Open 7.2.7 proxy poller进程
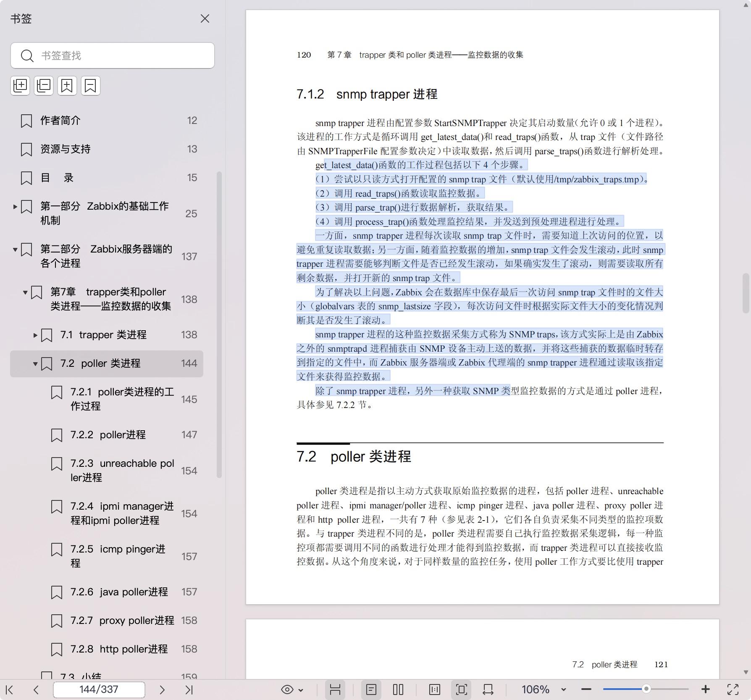 (122, 620)
